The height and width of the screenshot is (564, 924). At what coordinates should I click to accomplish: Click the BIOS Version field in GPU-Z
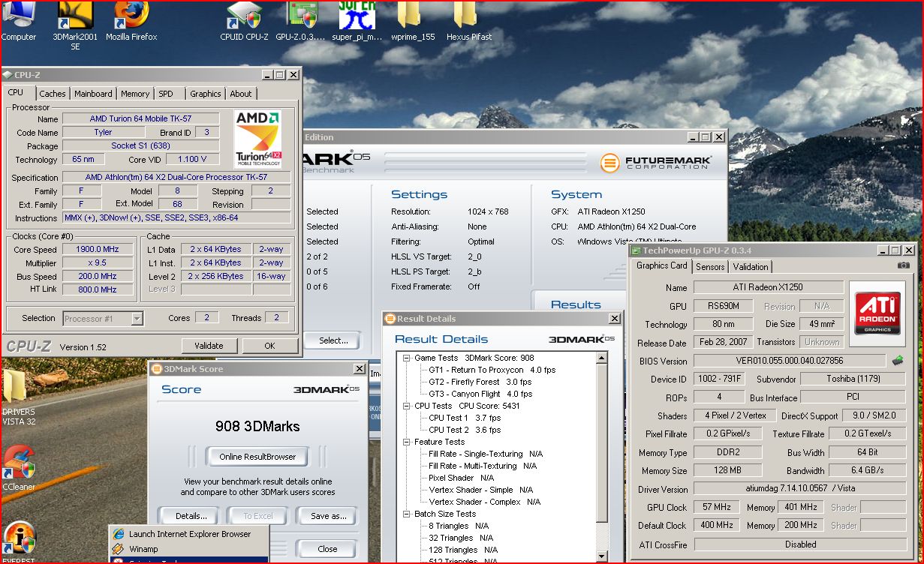(x=789, y=361)
